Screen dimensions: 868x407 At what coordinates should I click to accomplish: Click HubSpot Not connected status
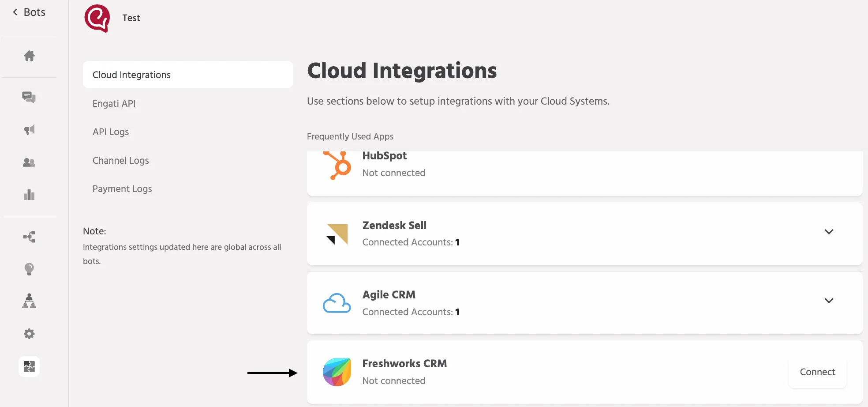tap(394, 173)
